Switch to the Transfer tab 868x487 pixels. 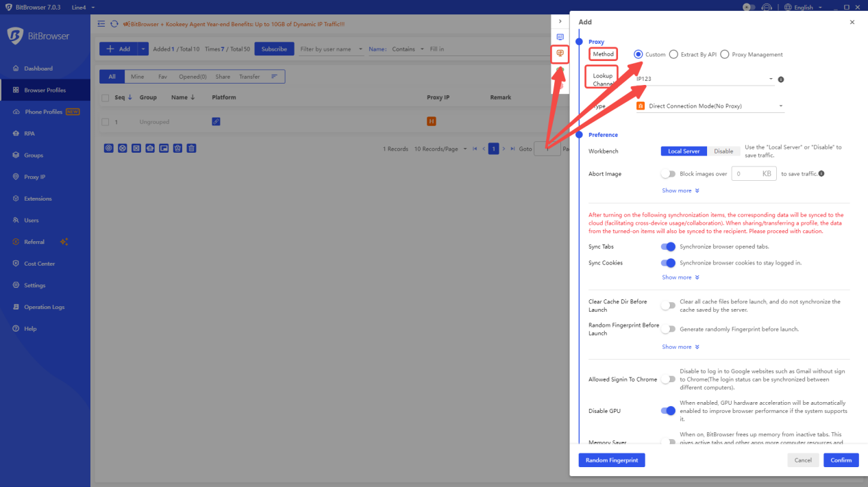point(249,77)
